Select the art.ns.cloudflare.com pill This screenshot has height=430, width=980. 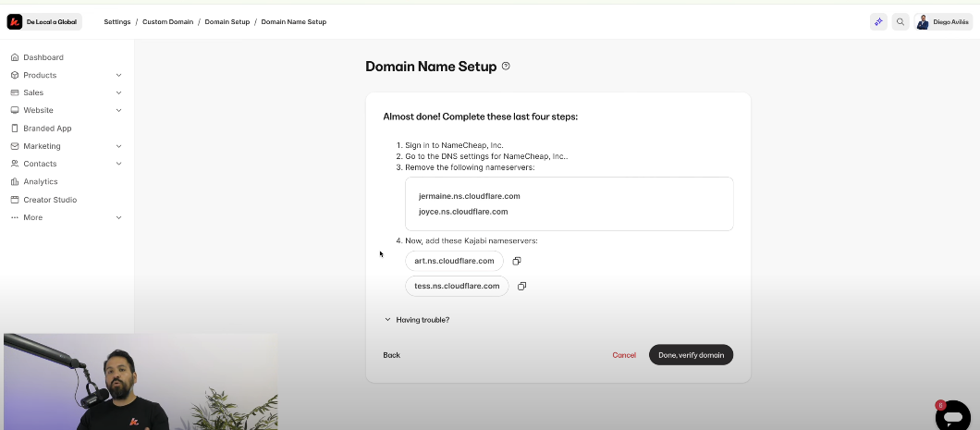coord(454,261)
